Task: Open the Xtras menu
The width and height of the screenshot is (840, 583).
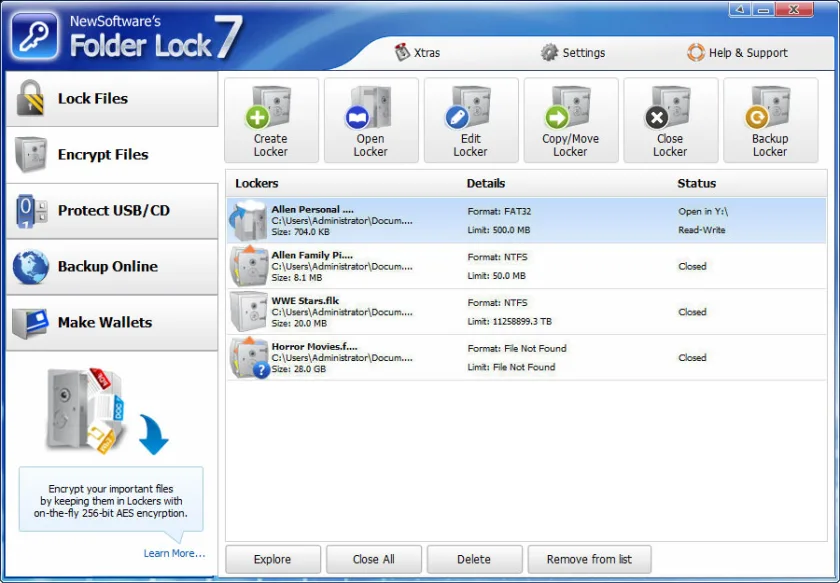Action: [x=418, y=53]
